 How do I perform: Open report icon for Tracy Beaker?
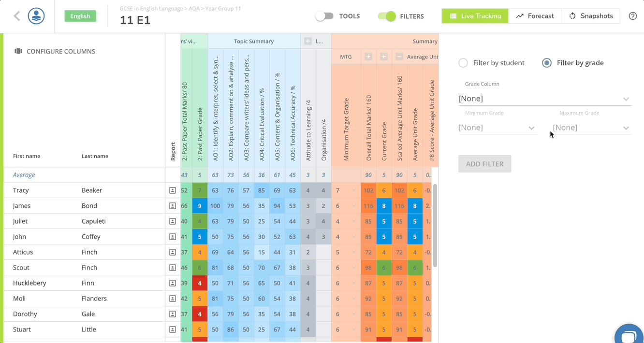tap(173, 190)
